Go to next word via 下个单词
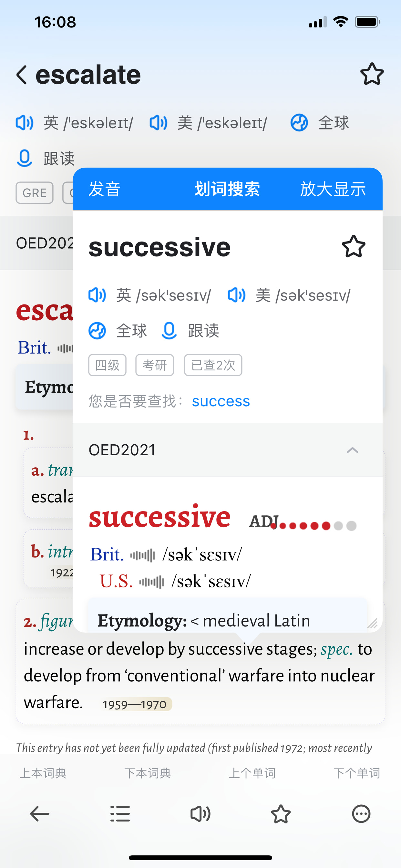 pyautogui.click(x=356, y=773)
